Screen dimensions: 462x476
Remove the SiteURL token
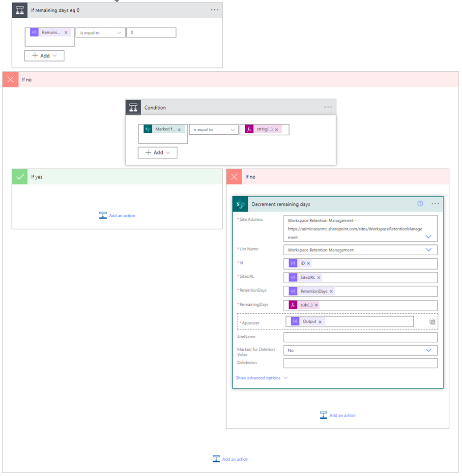point(319,278)
